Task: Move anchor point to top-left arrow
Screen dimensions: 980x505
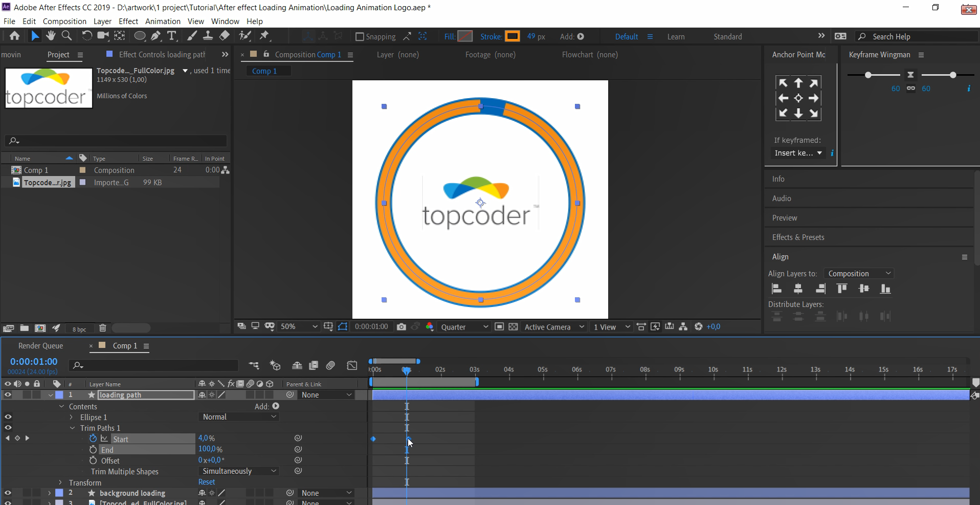Action: click(783, 83)
